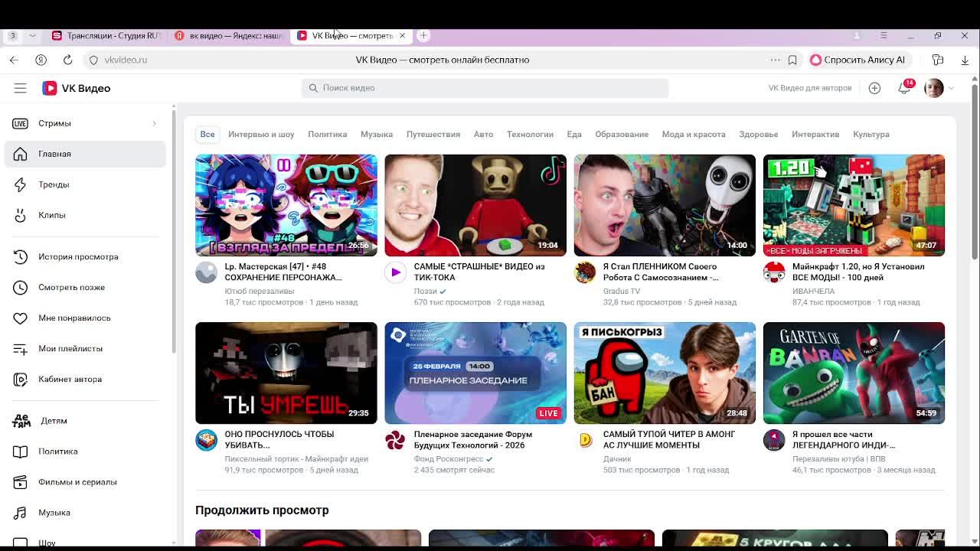This screenshot has height=551, width=980.
Task: Open Мне понравилось heart icon
Action: (21, 318)
